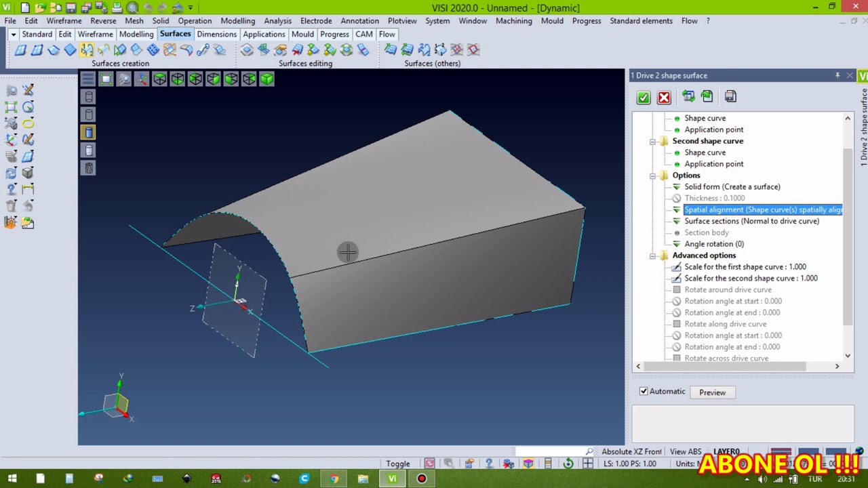Collapse the Advanced options folder node
Image resolution: width=868 pixels, height=488 pixels.
point(652,256)
